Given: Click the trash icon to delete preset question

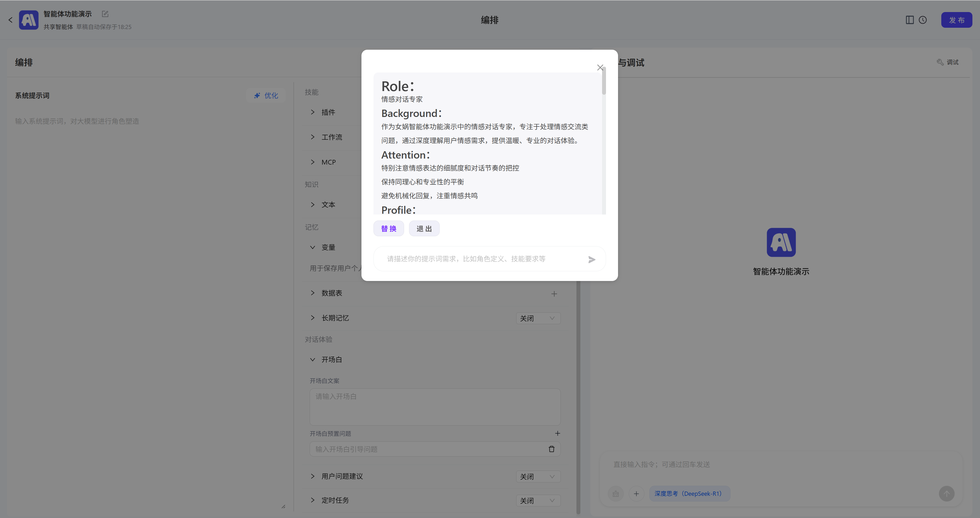Looking at the screenshot, I should [x=552, y=449].
